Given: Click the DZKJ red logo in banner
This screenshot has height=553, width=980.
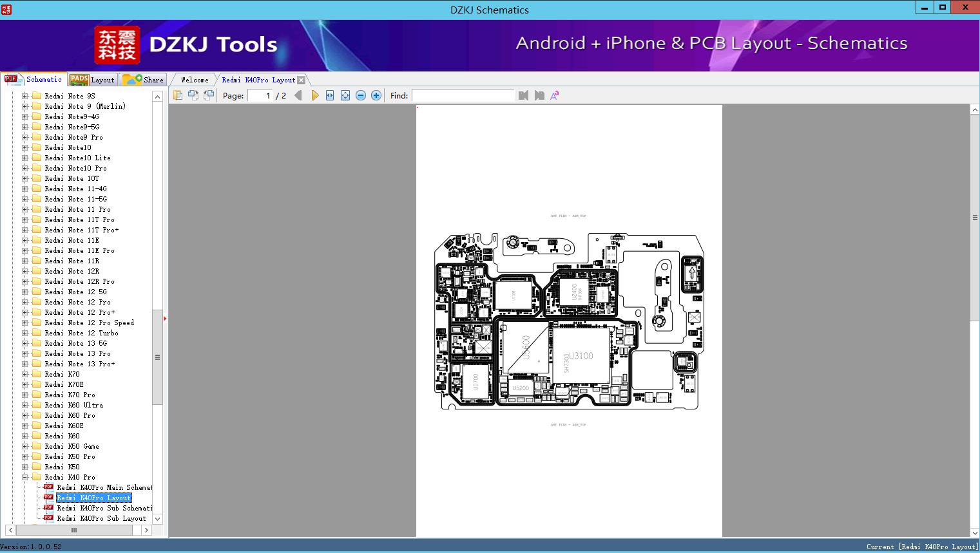Looking at the screenshot, I should [117, 45].
